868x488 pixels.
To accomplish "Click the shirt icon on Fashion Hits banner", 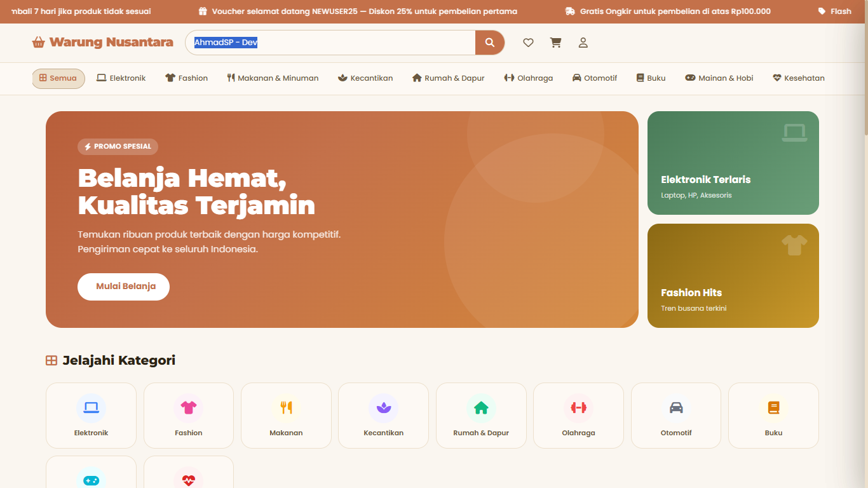I will pos(794,245).
